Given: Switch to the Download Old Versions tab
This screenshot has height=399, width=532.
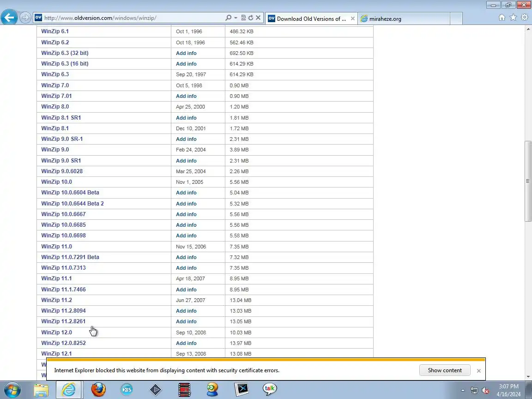Looking at the screenshot, I should point(311,18).
